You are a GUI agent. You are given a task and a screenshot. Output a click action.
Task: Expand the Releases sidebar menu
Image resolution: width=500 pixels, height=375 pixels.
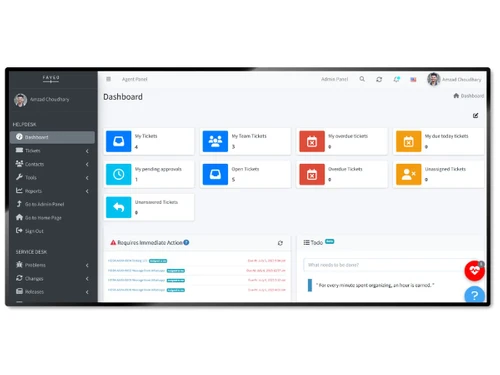[52, 292]
